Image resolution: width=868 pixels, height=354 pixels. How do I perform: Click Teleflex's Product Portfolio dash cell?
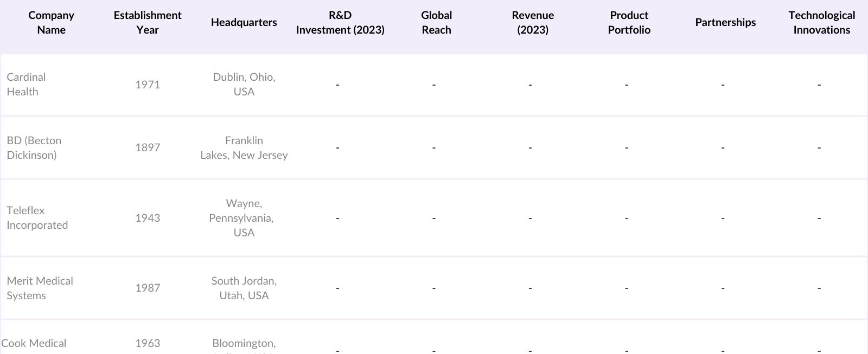pos(627,218)
